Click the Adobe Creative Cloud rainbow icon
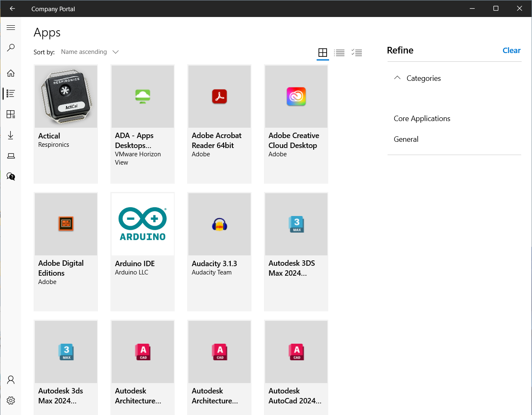The height and width of the screenshot is (415, 532). (296, 97)
